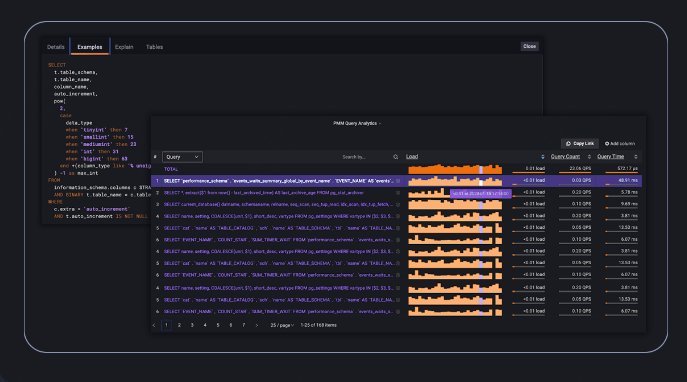Open the Details tab
Viewport: 687px width, 382px height.
coord(56,47)
